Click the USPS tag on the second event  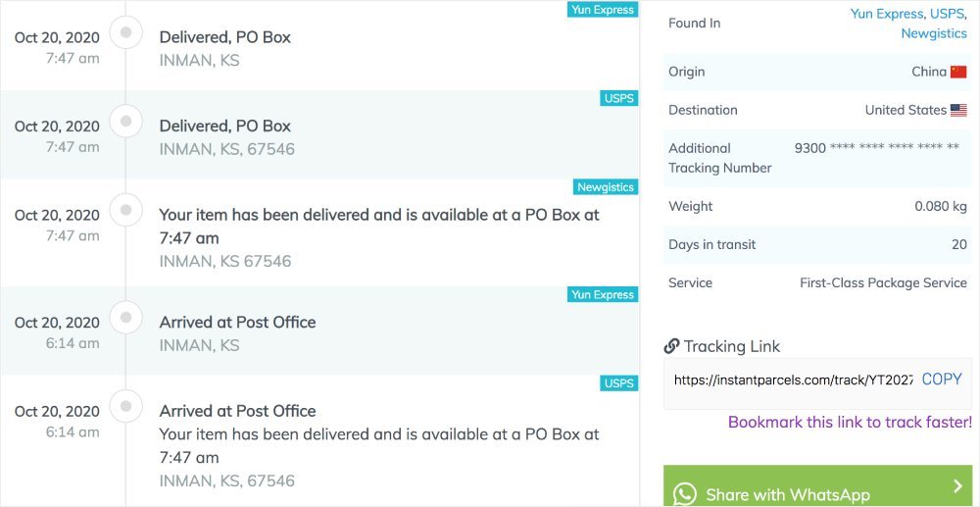(x=618, y=98)
